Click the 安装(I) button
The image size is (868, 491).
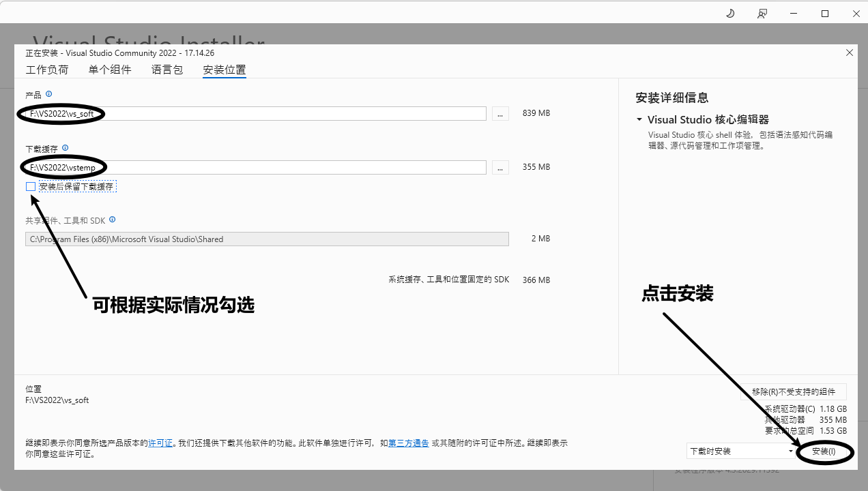tap(824, 451)
